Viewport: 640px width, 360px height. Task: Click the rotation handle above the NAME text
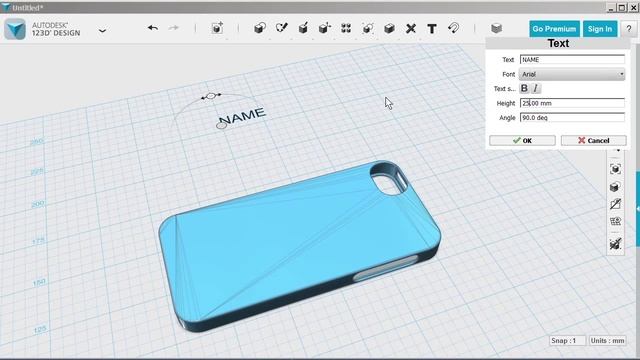pyautogui.click(x=211, y=96)
